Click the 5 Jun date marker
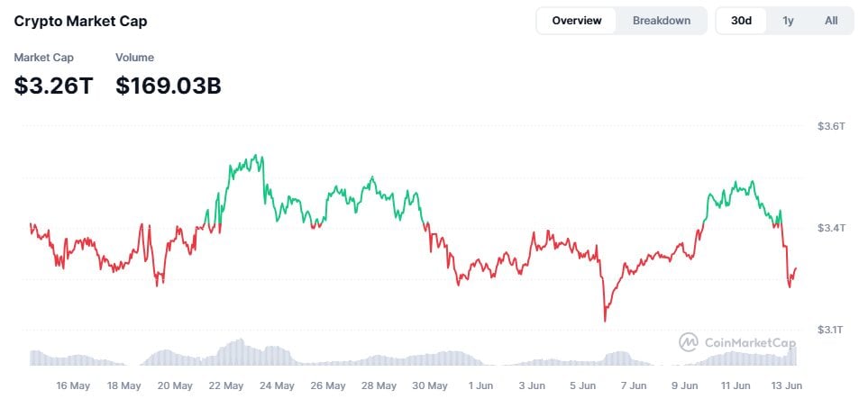Viewport: 868px width, 399px height. [581, 385]
